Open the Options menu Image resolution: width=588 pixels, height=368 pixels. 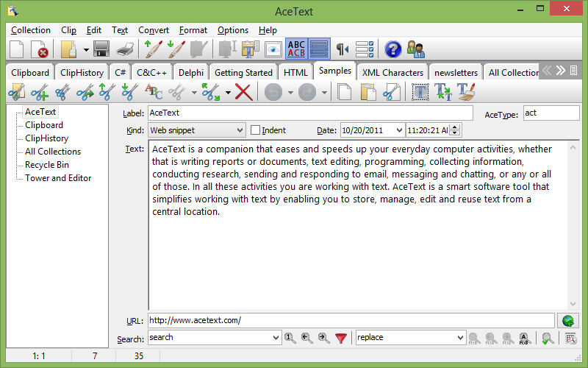pyautogui.click(x=233, y=30)
